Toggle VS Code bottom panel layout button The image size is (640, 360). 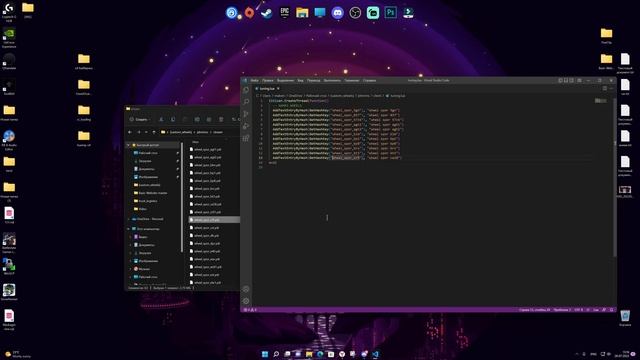click(566, 80)
